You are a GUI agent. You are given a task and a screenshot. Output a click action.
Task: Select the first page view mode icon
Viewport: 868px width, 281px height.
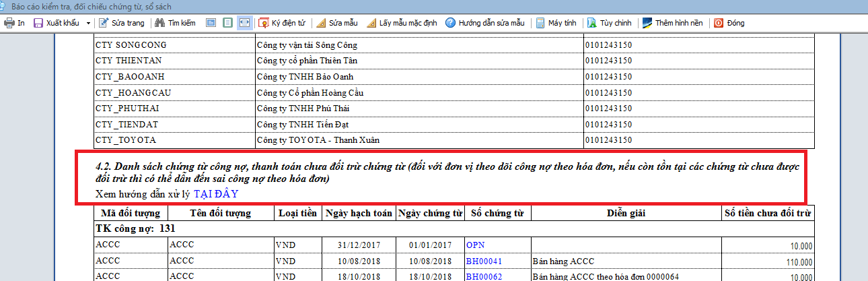pyautogui.click(x=211, y=23)
